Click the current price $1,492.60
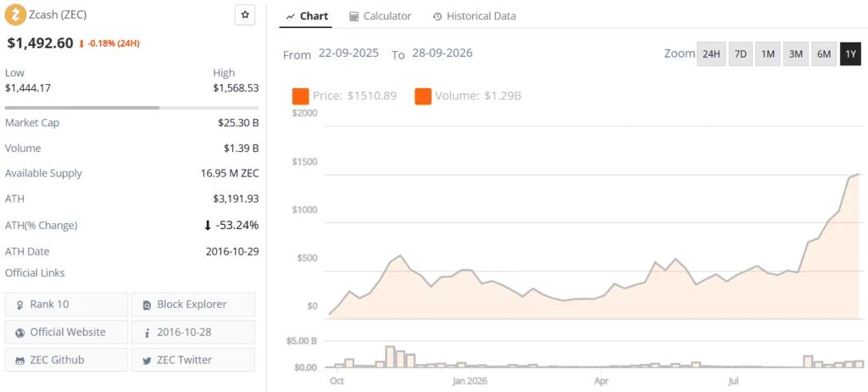 [40, 42]
